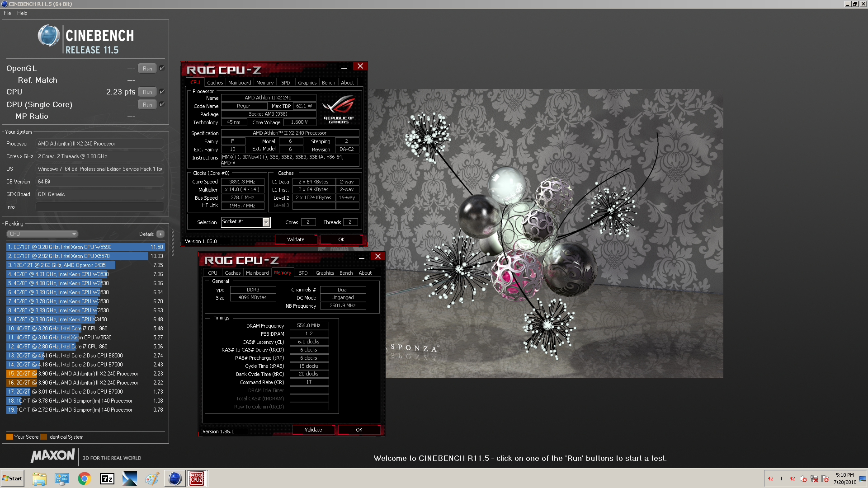Click the second red 42 temperature tray icon
The height and width of the screenshot is (488, 868).
(x=792, y=479)
